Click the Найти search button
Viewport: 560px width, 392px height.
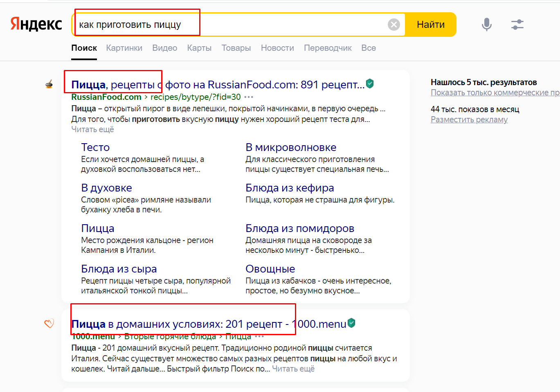430,25
